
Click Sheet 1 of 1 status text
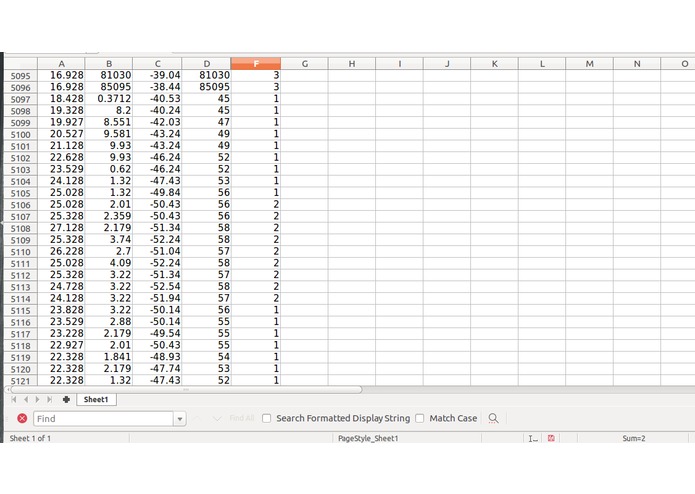point(30,438)
